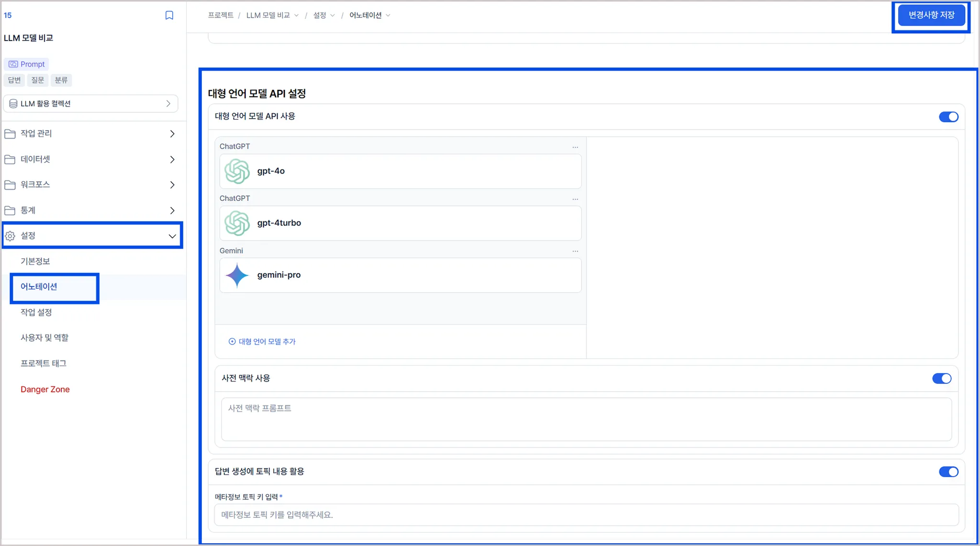Click the 답변 tag
Viewport: 980px width, 546px height.
(14, 80)
